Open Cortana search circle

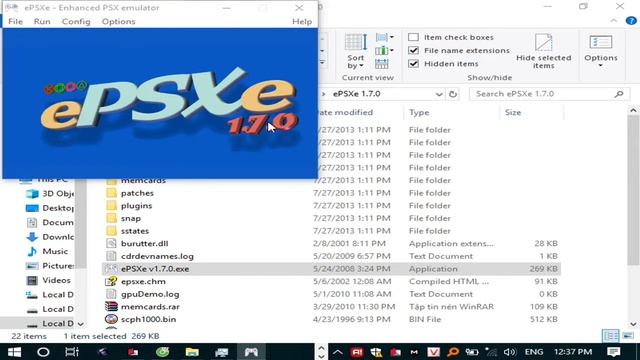pos(43,352)
